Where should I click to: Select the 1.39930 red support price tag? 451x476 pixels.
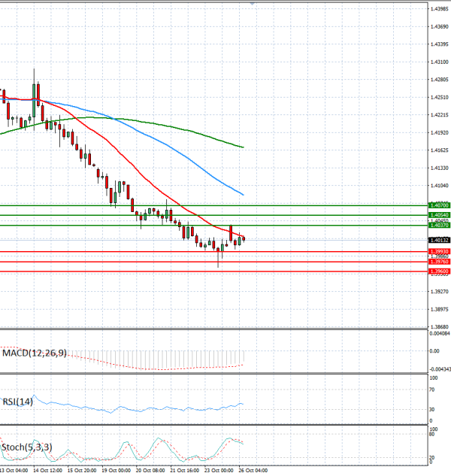point(439,252)
